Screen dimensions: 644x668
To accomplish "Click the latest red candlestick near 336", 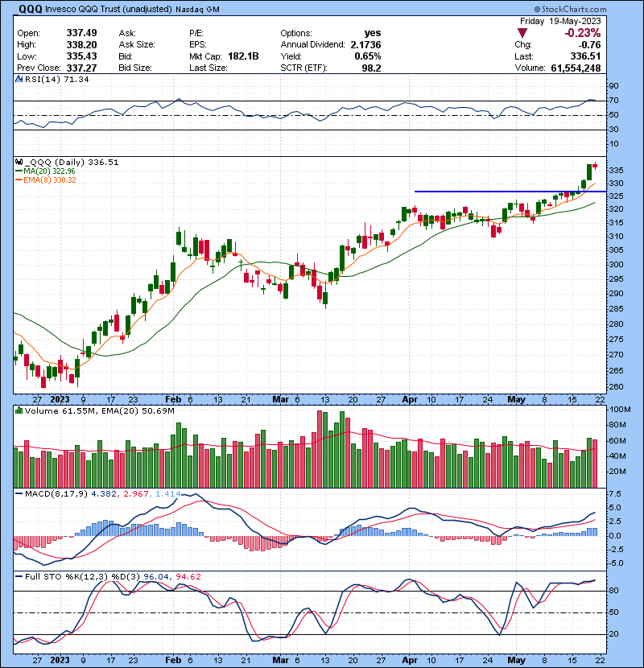I will 595,166.
